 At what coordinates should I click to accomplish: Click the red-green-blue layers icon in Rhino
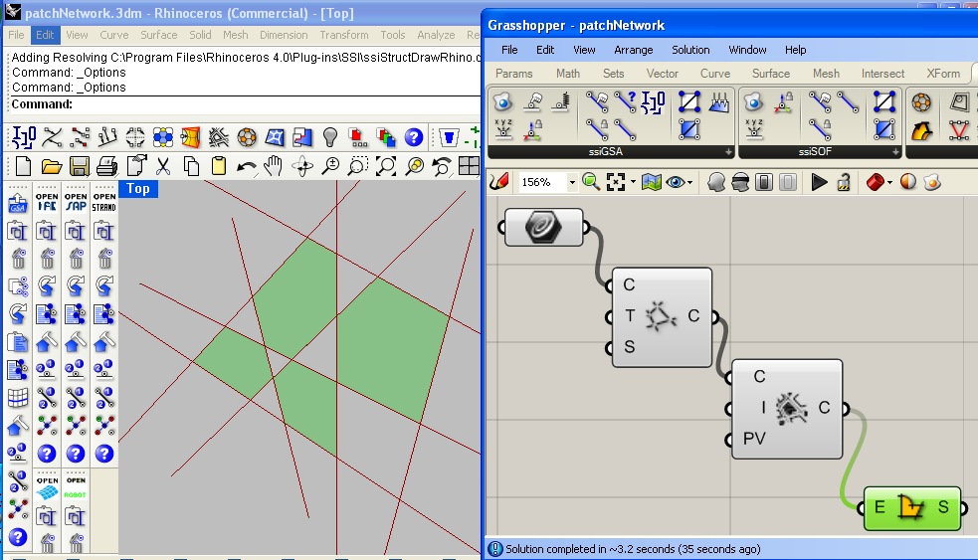(x=385, y=137)
